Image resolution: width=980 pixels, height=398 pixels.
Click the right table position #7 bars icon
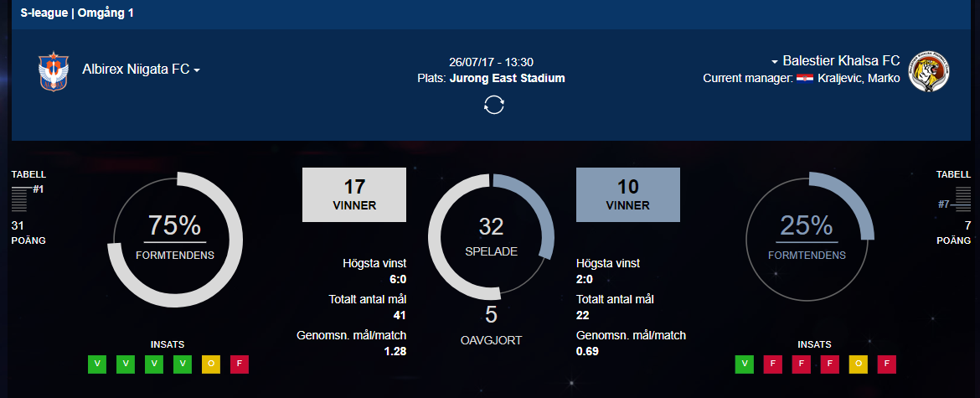coord(962,199)
